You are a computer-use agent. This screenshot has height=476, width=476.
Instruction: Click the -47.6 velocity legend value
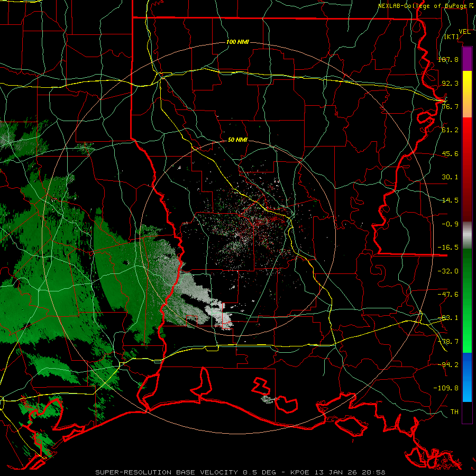pos(448,295)
